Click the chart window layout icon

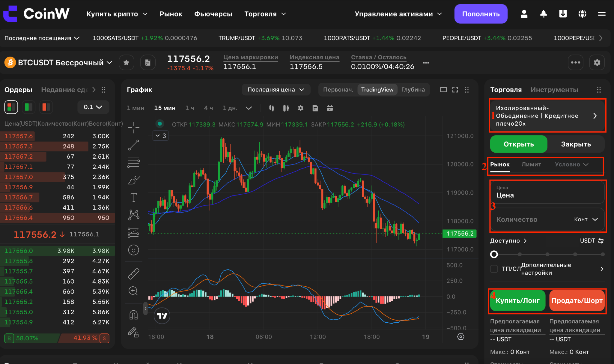click(x=443, y=90)
